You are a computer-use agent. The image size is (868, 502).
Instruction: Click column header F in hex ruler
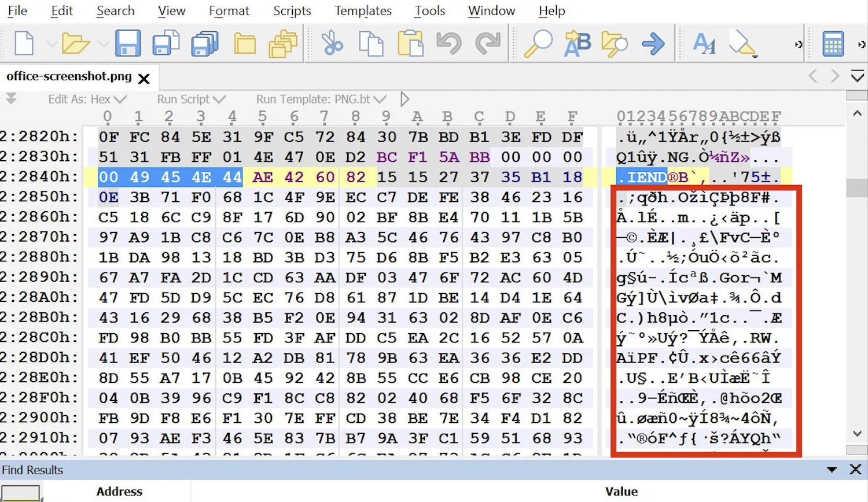coord(572,117)
